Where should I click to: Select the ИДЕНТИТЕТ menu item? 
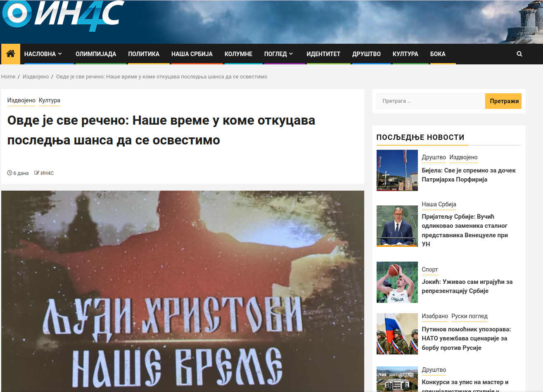(x=323, y=54)
